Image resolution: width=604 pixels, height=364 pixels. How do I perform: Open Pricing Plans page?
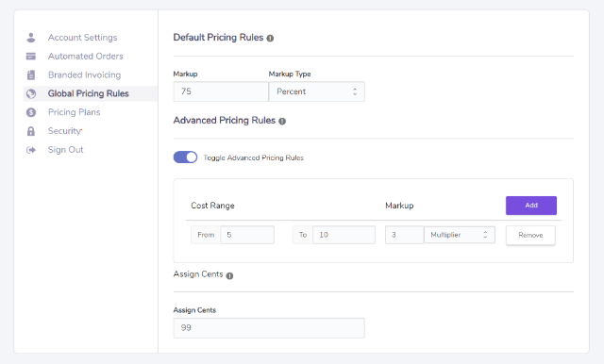point(74,112)
